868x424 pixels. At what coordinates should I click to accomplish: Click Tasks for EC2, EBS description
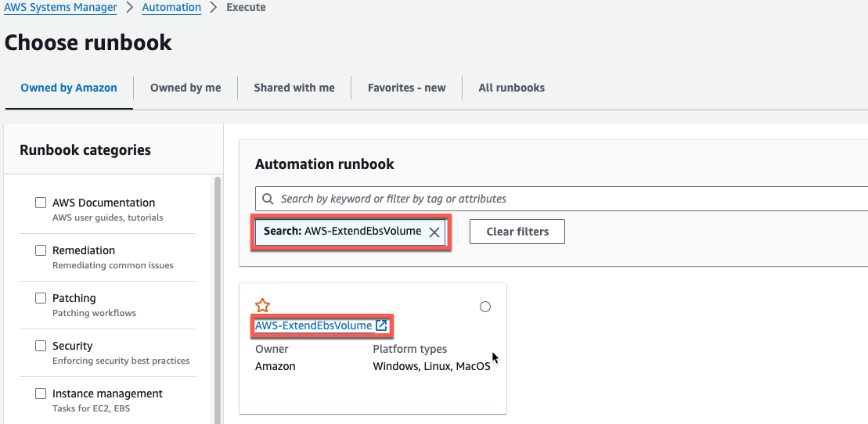pos(91,408)
